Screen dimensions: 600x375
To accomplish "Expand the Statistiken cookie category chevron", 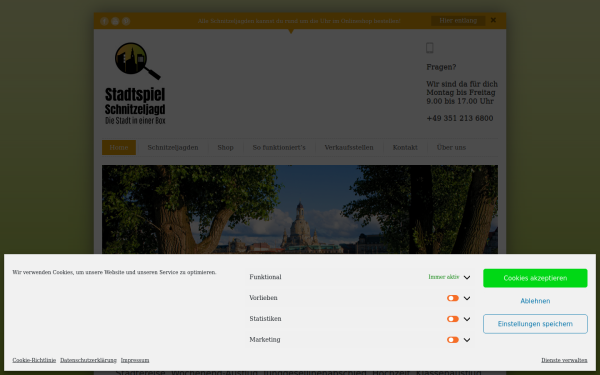I will tap(467, 319).
